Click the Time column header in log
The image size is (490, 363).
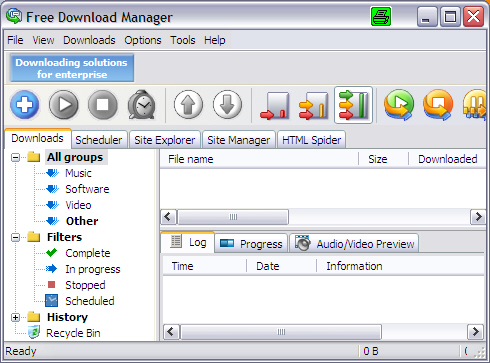(x=204, y=266)
